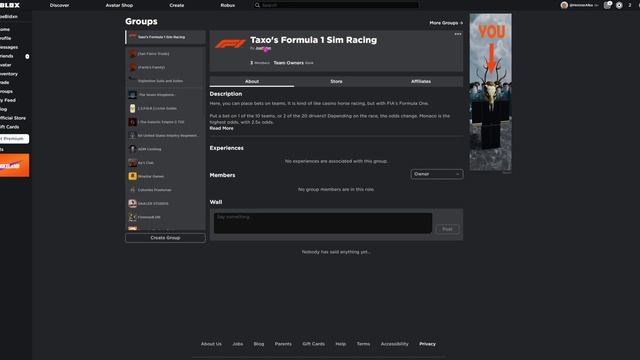Image resolution: width=640 pixels, height=360 pixels.
Task: Open the user avatar icon in header
Action: (x=564, y=5)
